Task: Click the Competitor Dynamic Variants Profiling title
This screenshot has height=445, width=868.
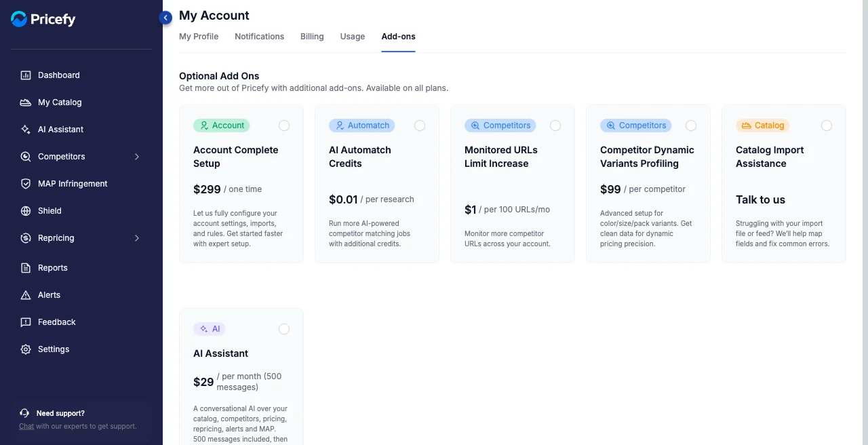Action: tap(647, 157)
